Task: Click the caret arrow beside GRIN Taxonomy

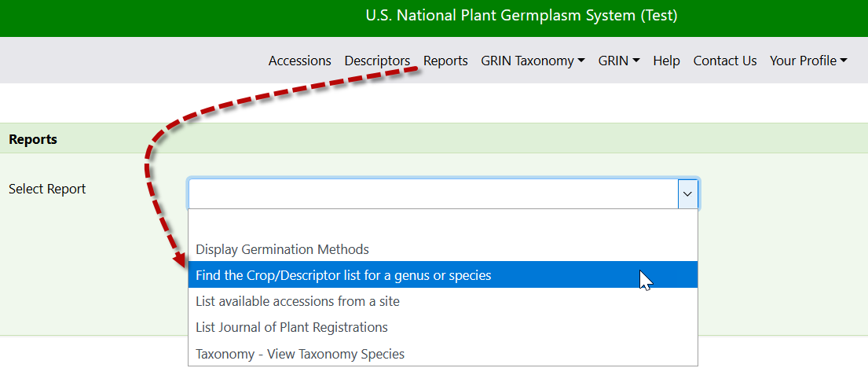Action: [x=580, y=61]
